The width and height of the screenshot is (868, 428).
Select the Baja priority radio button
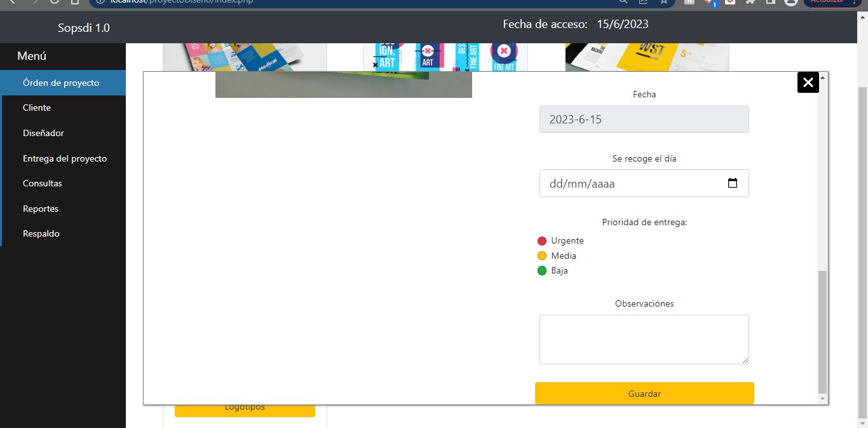tap(542, 270)
